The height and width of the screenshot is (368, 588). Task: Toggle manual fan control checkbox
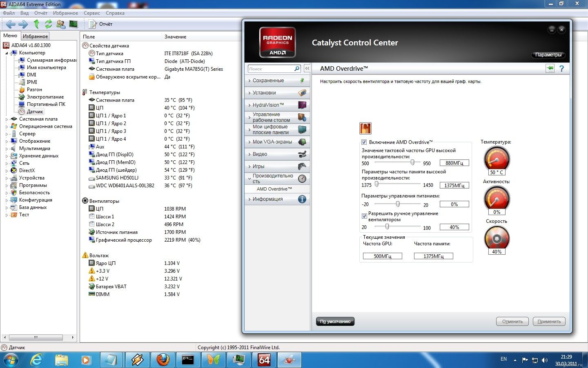pyautogui.click(x=364, y=216)
